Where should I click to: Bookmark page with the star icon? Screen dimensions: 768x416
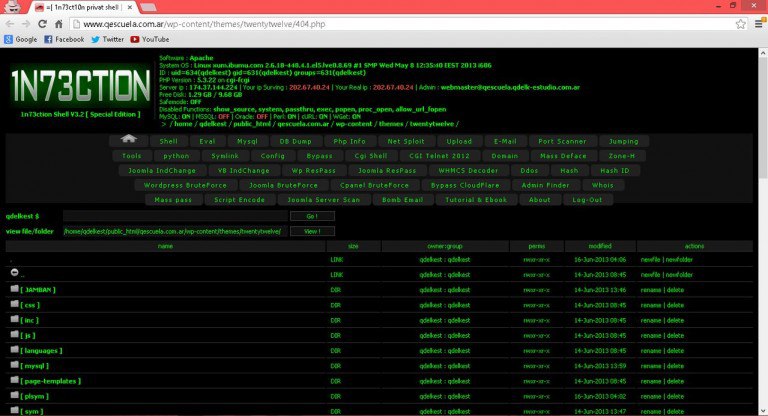(741, 24)
